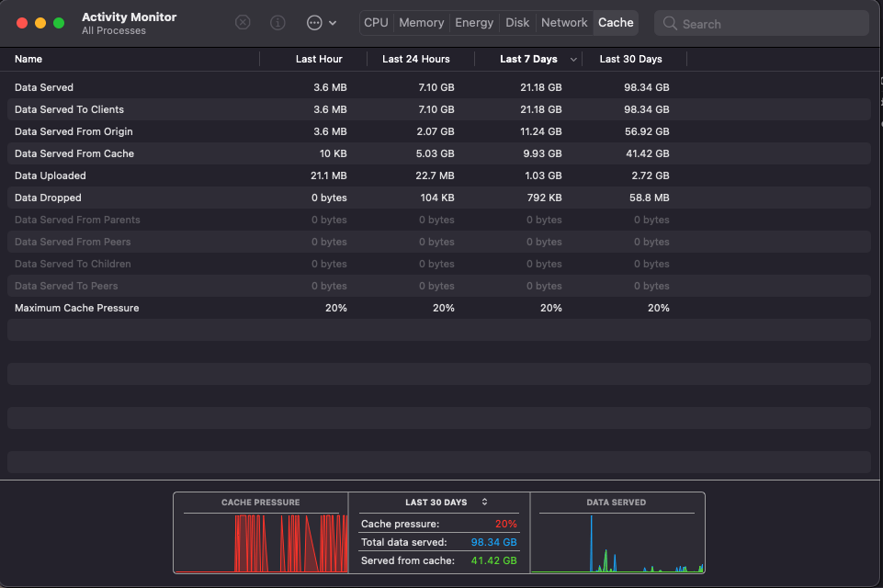883x588 pixels.
Task: Open the Last 7 Days column dropdown
Action: click(x=574, y=59)
